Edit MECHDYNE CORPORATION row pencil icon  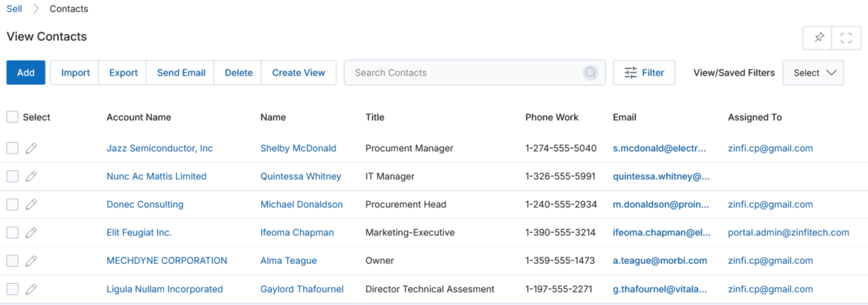tap(31, 260)
